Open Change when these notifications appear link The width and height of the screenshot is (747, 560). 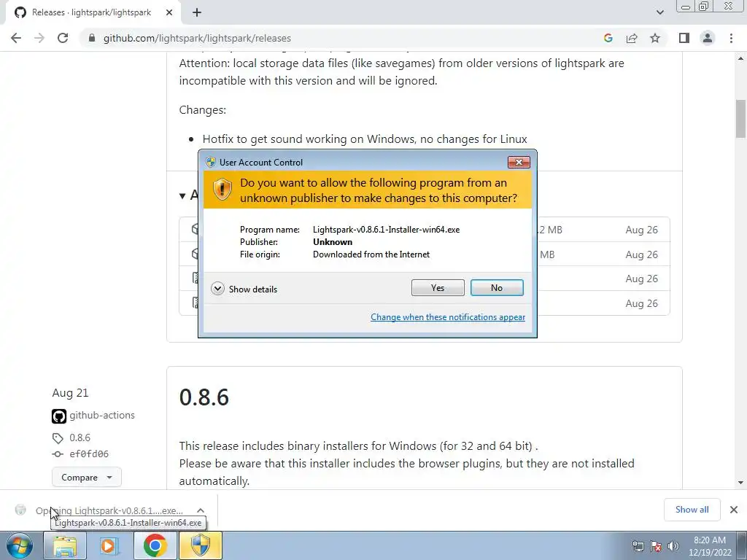[x=448, y=317]
